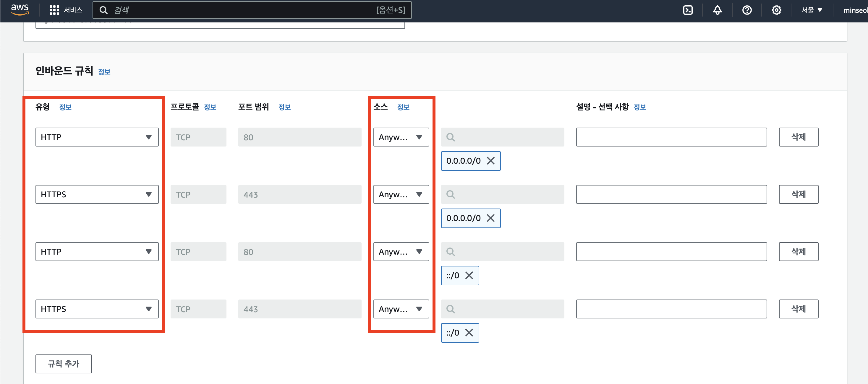Screen dimensions: 868x384
Task: Open the CloudShell terminal icon
Action: (x=687, y=10)
